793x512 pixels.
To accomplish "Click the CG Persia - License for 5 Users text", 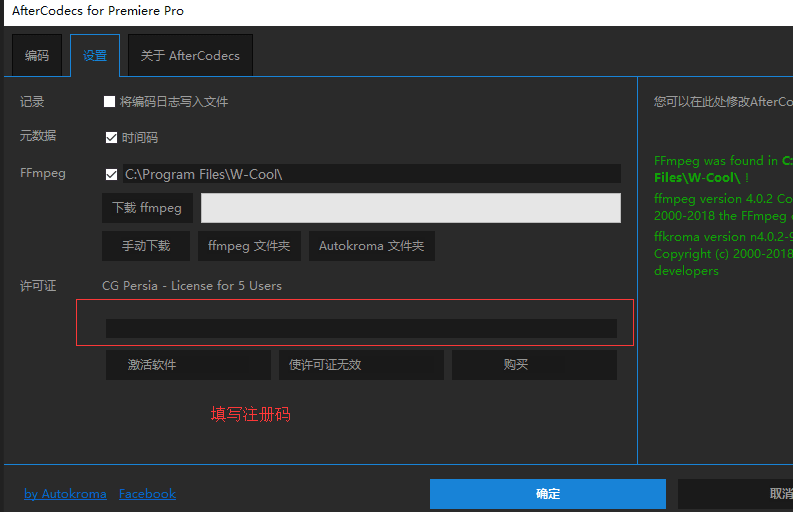I will pyautogui.click(x=192, y=286).
